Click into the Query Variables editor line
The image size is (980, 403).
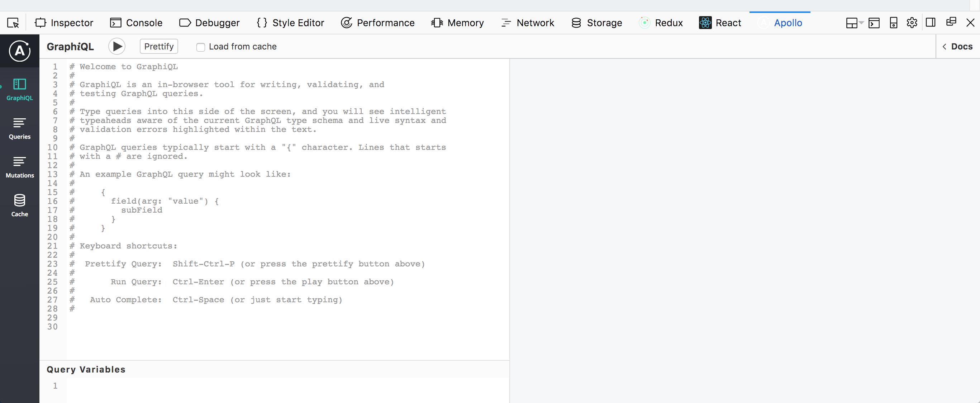coord(287,386)
